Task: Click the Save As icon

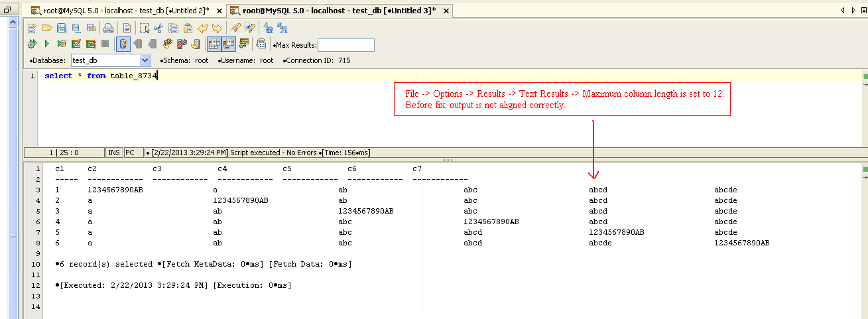Action: pos(76,28)
